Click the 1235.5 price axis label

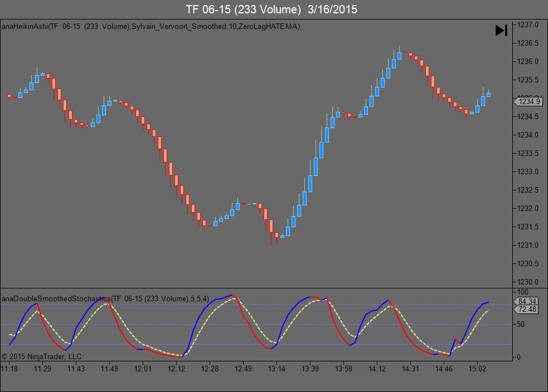[528, 80]
